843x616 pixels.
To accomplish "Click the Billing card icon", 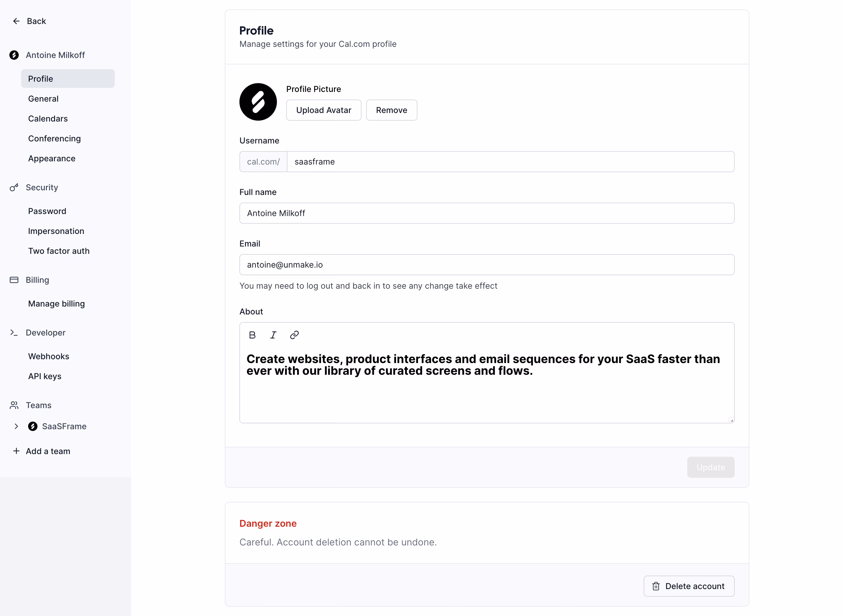I will [14, 280].
